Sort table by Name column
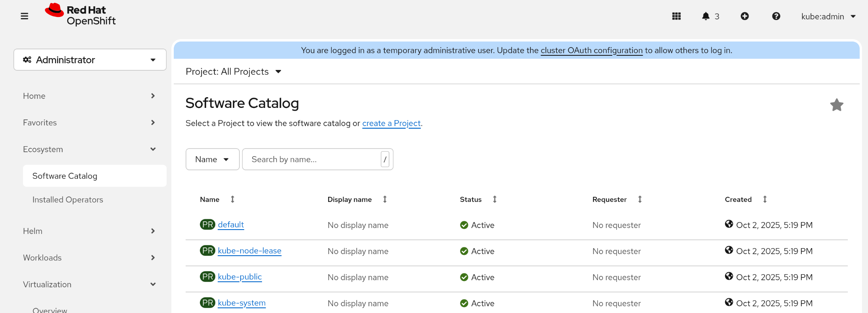This screenshot has height=313, width=868. pos(232,200)
